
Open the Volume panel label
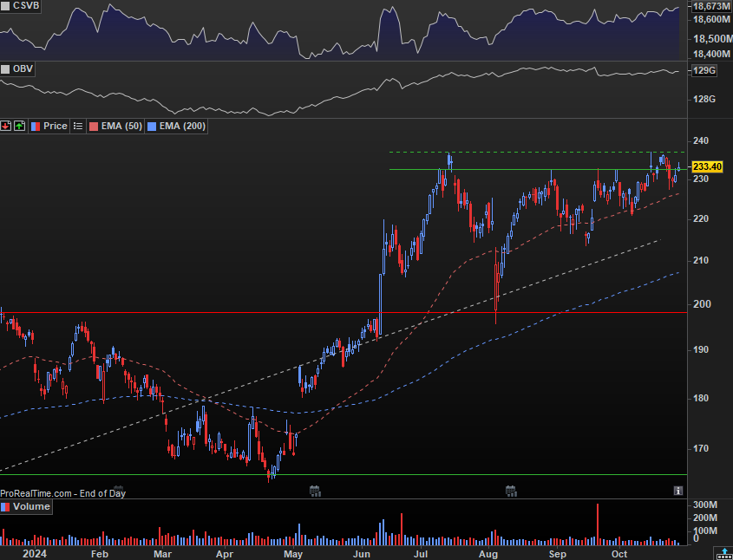point(31,507)
